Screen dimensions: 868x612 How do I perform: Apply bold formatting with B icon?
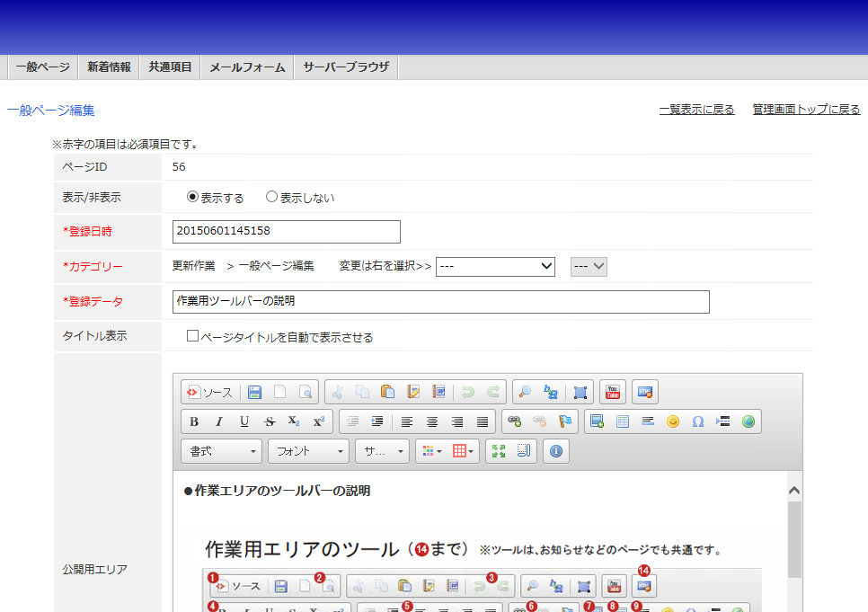[194, 421]
